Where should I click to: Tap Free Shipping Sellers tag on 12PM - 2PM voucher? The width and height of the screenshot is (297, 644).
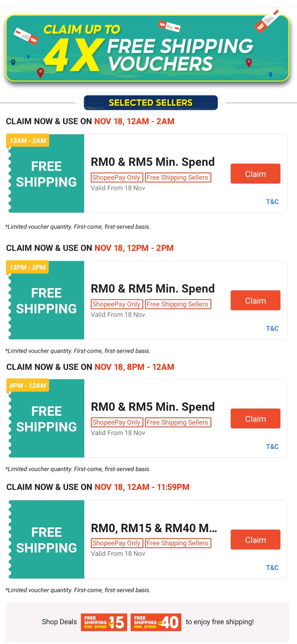pos(178,304)
